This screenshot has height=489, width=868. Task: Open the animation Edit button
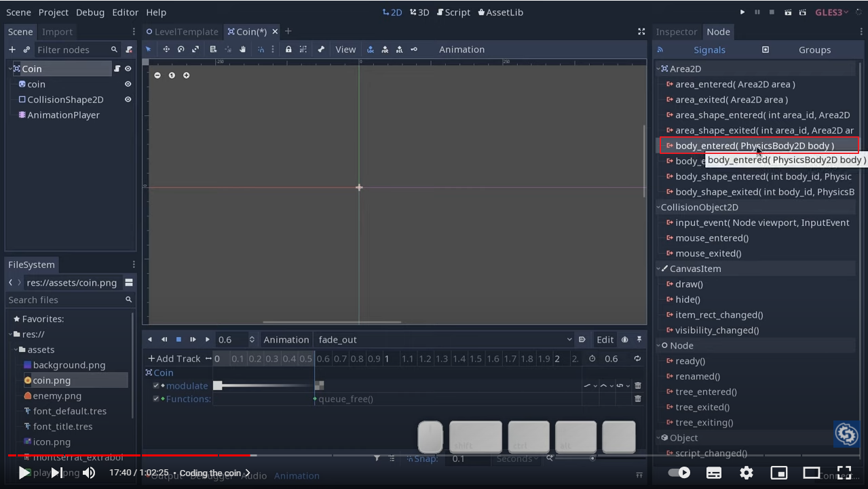(605, 340)
